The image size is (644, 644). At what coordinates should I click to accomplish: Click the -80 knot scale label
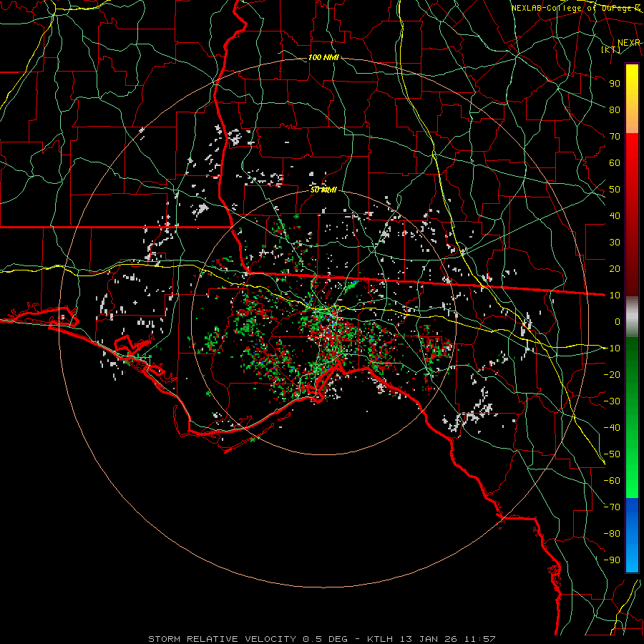[612, 534]
